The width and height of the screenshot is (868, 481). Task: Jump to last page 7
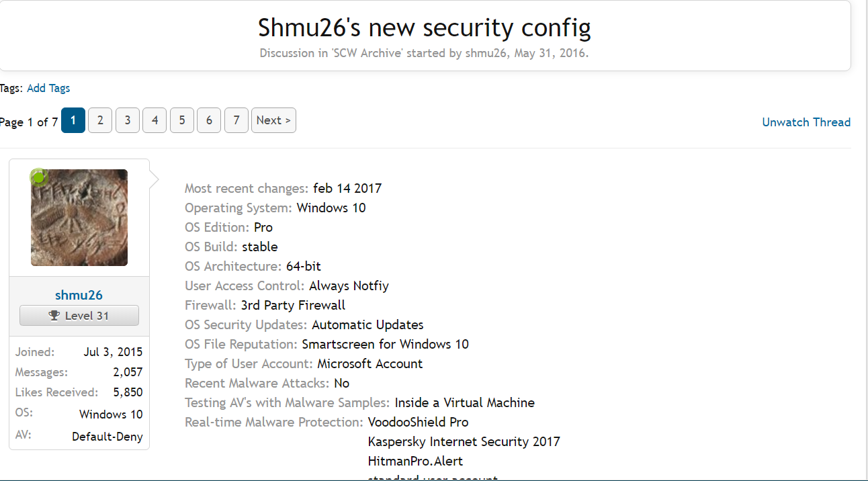click(x=236, y=121)
